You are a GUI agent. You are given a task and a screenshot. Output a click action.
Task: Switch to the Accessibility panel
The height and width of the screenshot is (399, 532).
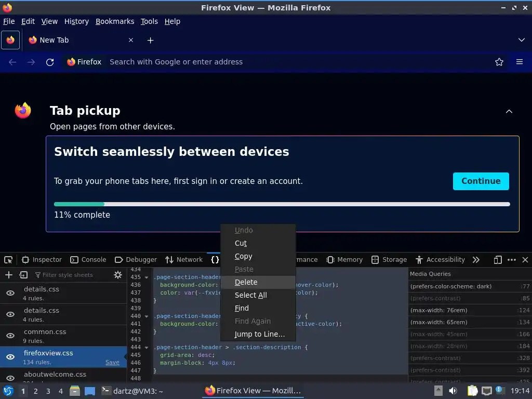[440, 260]
